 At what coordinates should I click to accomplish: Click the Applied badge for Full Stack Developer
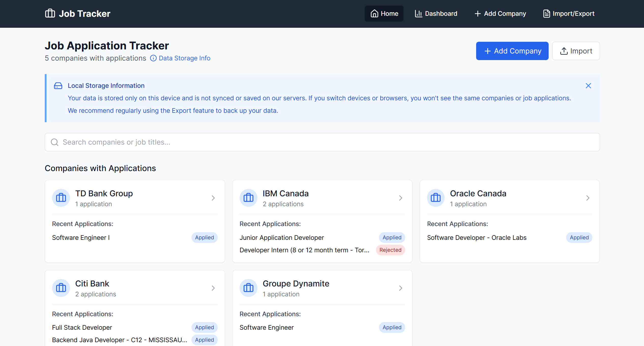204,327
